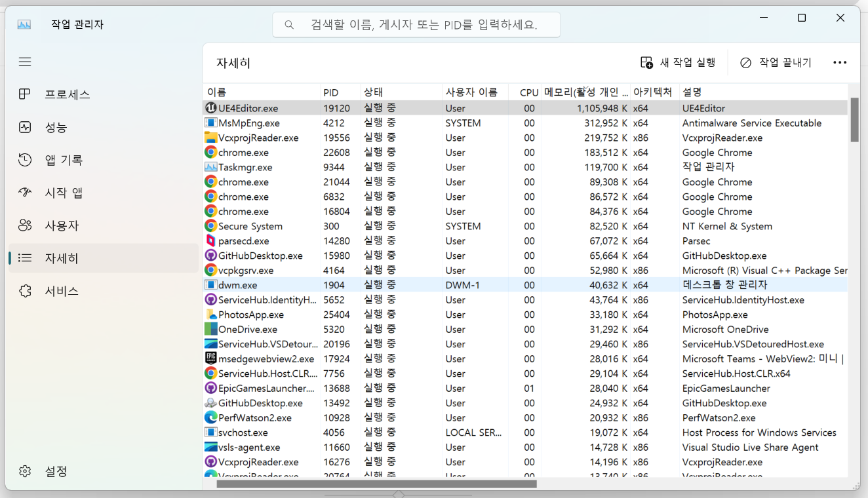Click the Secure System icon
Viewport: 868px width, 498px height.
pos(210,226)
